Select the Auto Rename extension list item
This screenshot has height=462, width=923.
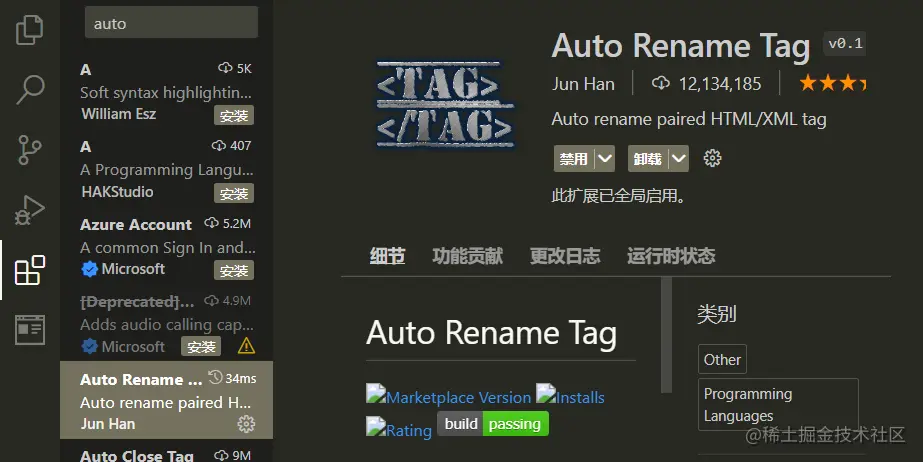click(x=167, y=400)
